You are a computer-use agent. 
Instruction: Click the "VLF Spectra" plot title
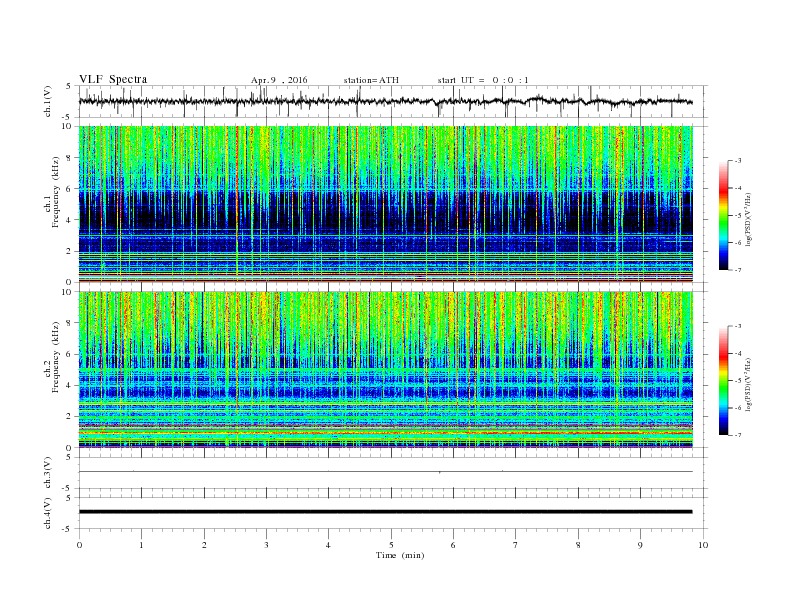tap(113, 79)
